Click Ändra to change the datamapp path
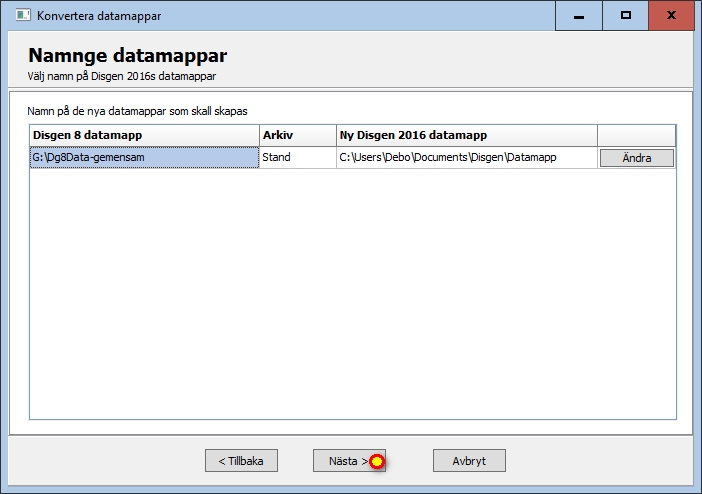 pos(637,158)
